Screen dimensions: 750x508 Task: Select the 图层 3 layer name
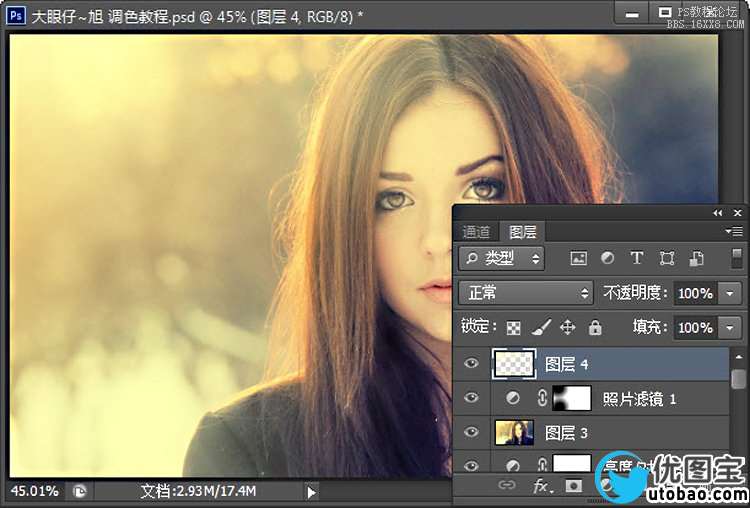tap(566, 433)
